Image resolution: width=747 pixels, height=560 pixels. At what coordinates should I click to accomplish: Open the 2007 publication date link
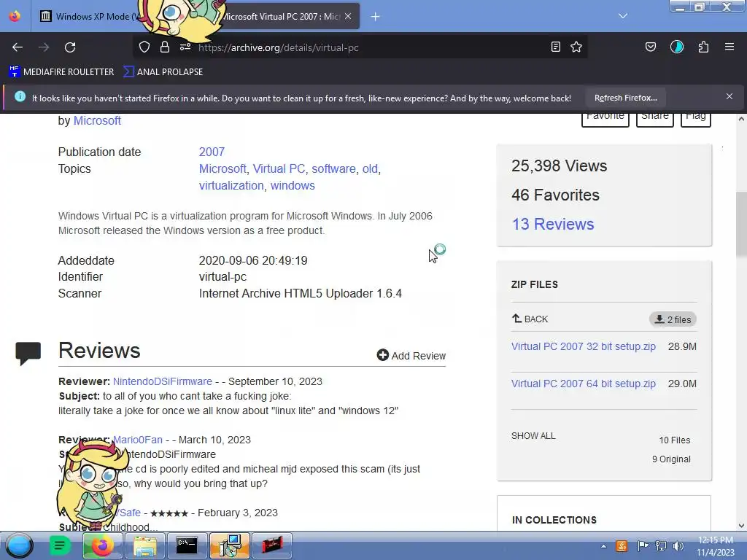[x=212, y=152]
